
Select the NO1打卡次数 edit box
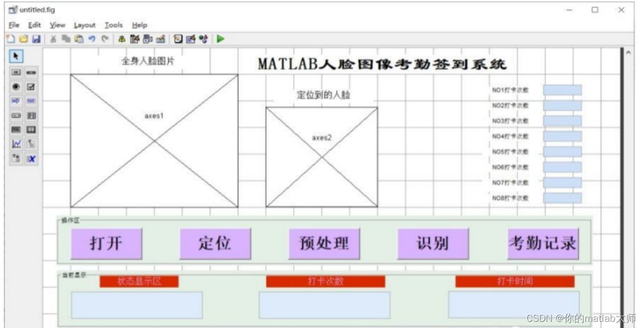[x=562, y=90]
